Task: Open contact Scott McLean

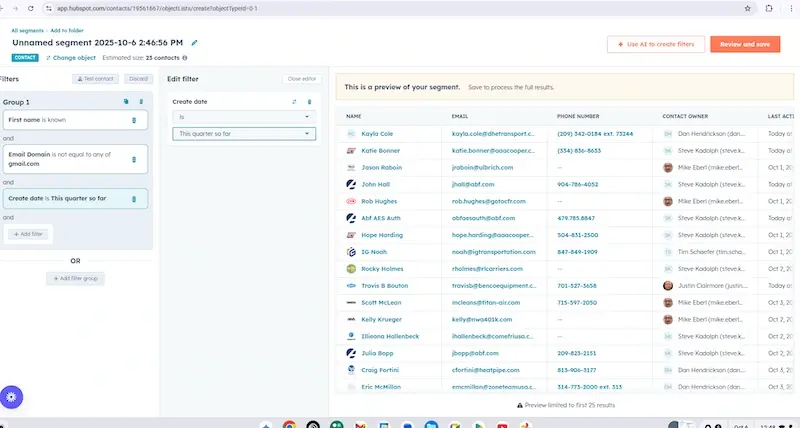Action: 381,303
